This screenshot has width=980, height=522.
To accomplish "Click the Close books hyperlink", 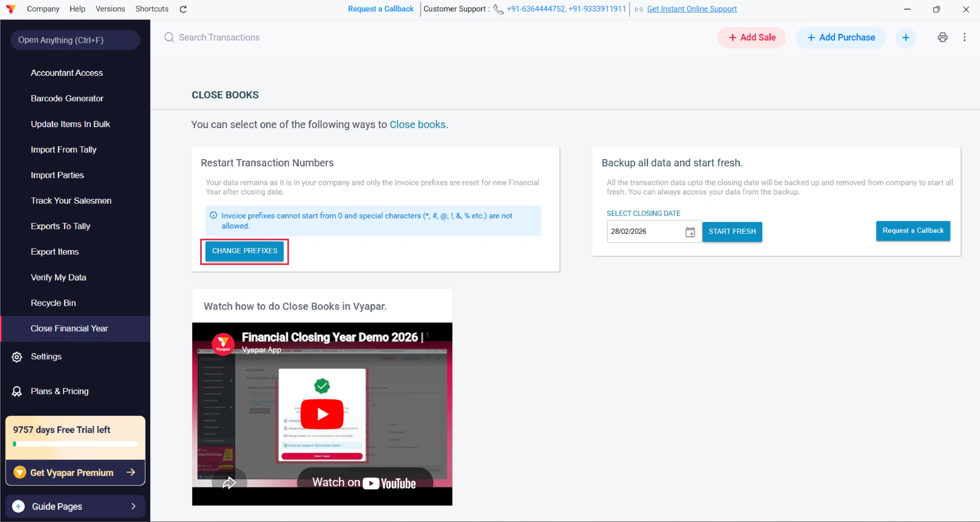I will (x=418, y=124).
